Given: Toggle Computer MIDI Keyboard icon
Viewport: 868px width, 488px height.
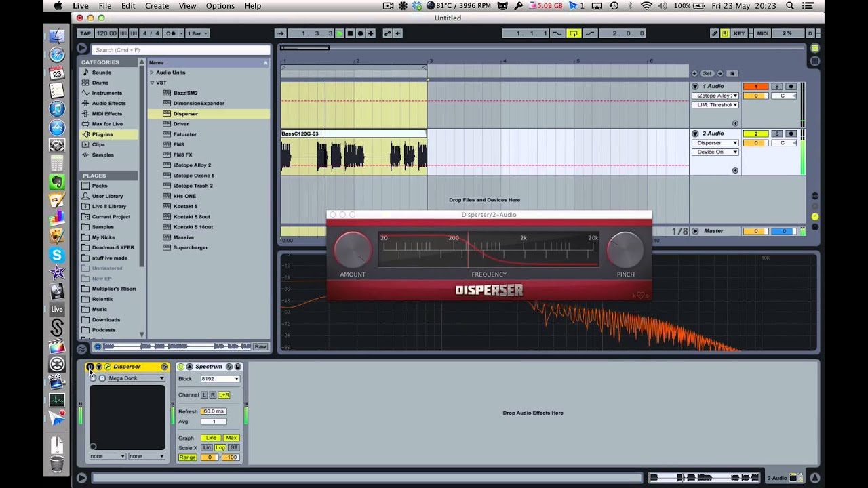Looking at the screenshot, I should click(x=725, y=33).
